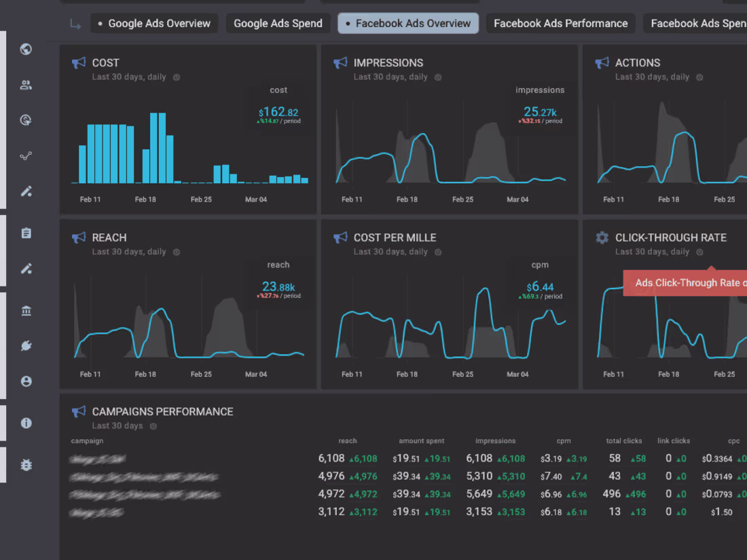Click the megaphone icon of the IMPRESSIONS widget
The width and height of the screenshot is (747, 560).
[x=340, y=63]
